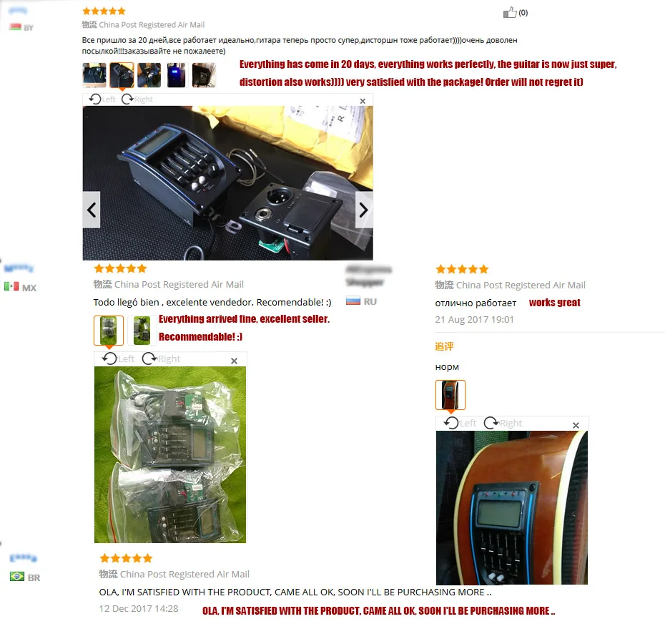Show previous photo with left arrow
This screenshot has height=644, width=665.
click(x=92, y=210)
